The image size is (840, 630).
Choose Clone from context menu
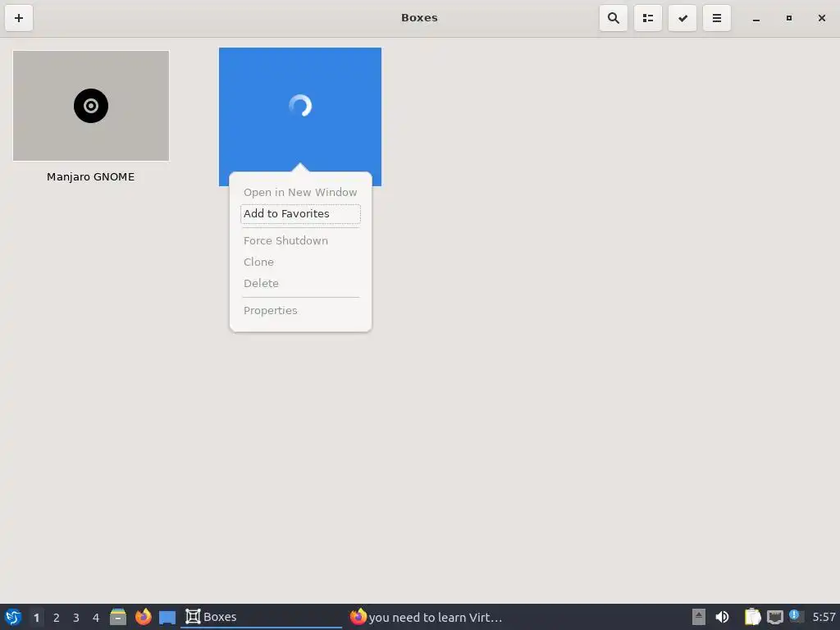[x=300, y=262]
